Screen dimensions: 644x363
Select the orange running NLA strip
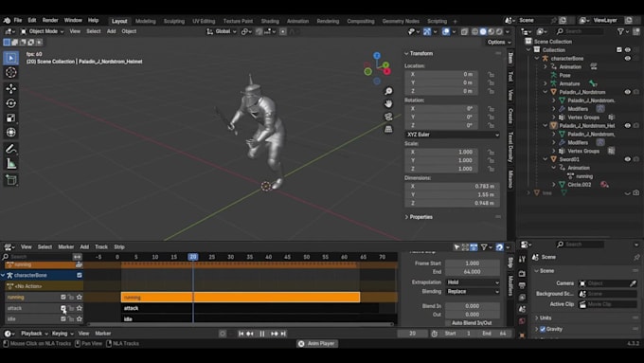click(x=241, y=297)
